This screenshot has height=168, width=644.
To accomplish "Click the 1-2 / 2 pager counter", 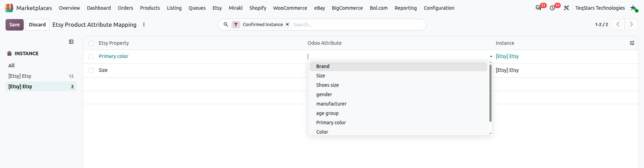I will 602,25.
